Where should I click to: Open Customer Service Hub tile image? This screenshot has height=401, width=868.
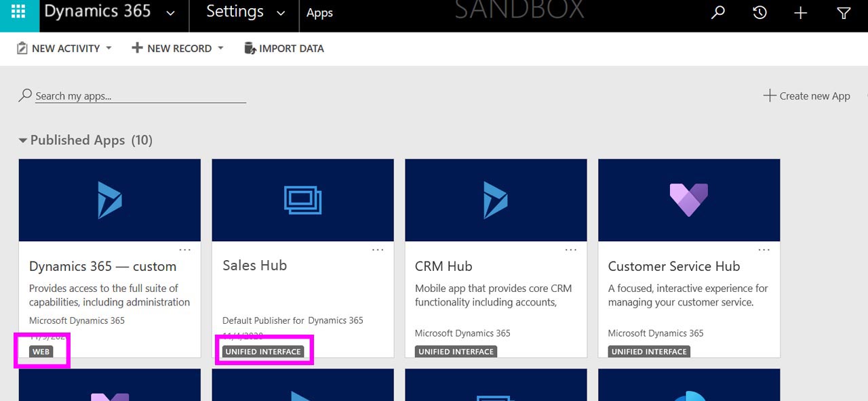click(x=689, y=200)
